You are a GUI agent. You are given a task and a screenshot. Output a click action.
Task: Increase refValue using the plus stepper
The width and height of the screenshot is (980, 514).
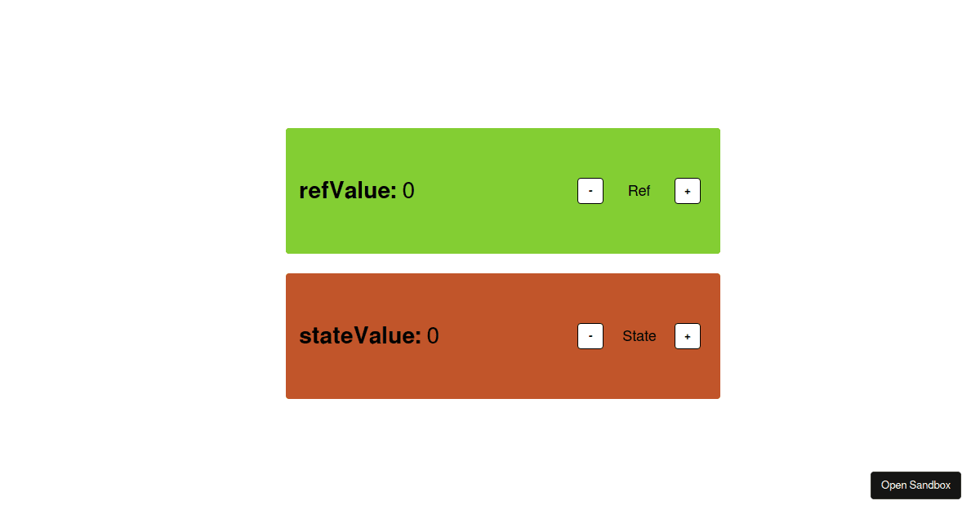pos(687,190)
